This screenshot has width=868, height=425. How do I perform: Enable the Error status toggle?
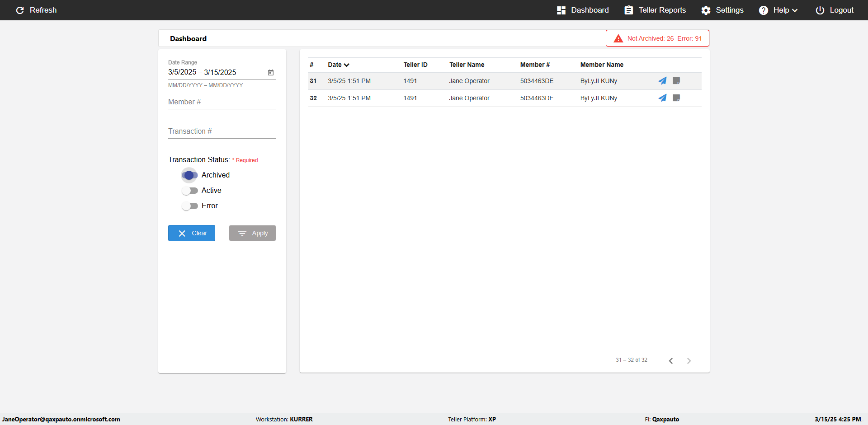click(189, 206)
